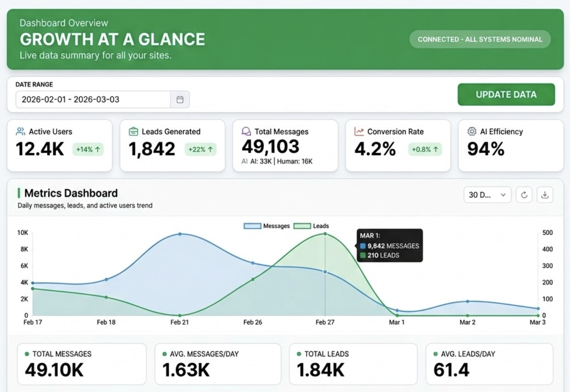The height and width of the screenshot is (392, 570).
Task: Click the refresh chart icon
Action: [x=524, y=195]
